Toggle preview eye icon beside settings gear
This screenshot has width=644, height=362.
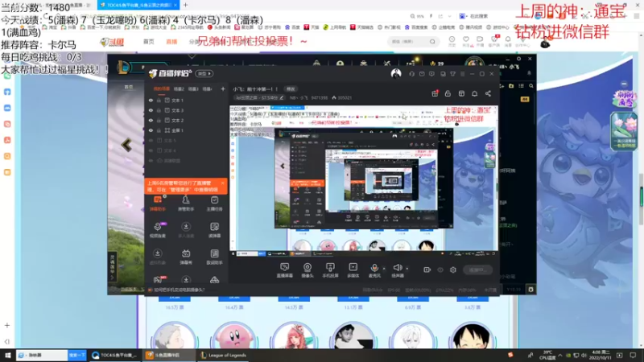tap(440, 269)
